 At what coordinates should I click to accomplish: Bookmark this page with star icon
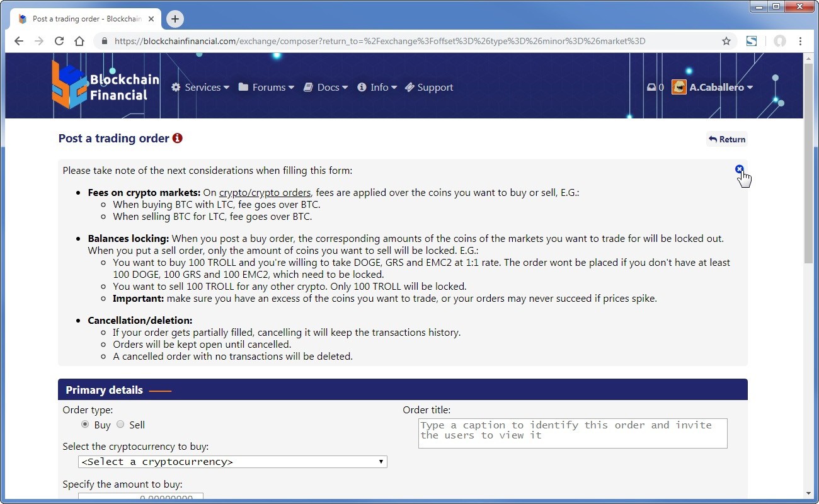(x=726, y=41)
